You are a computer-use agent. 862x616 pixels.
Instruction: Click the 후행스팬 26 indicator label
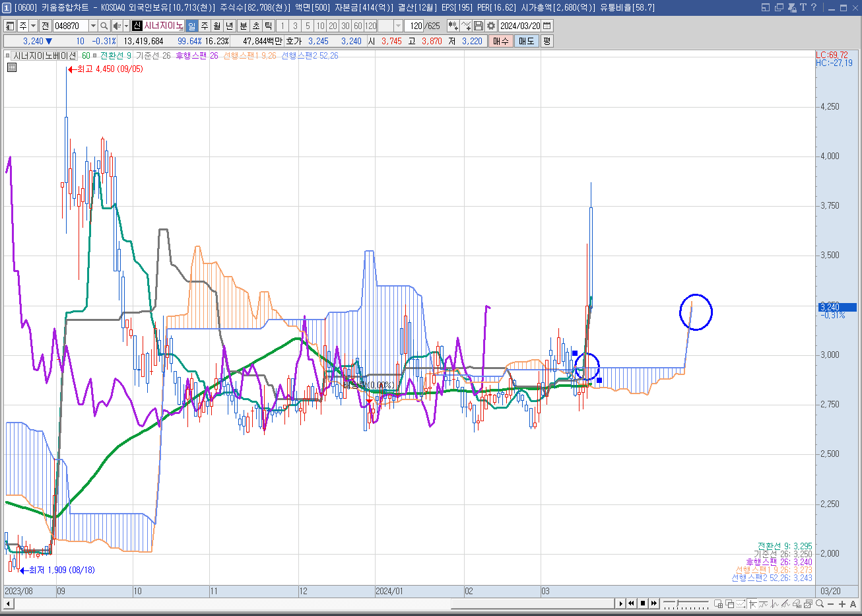pos(197,56)
